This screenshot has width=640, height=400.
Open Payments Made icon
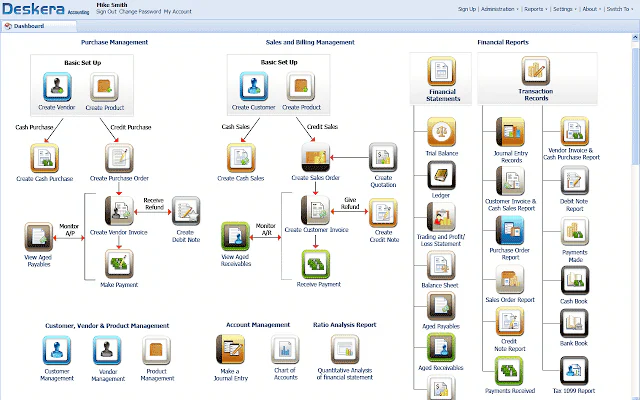pos(575,231)
